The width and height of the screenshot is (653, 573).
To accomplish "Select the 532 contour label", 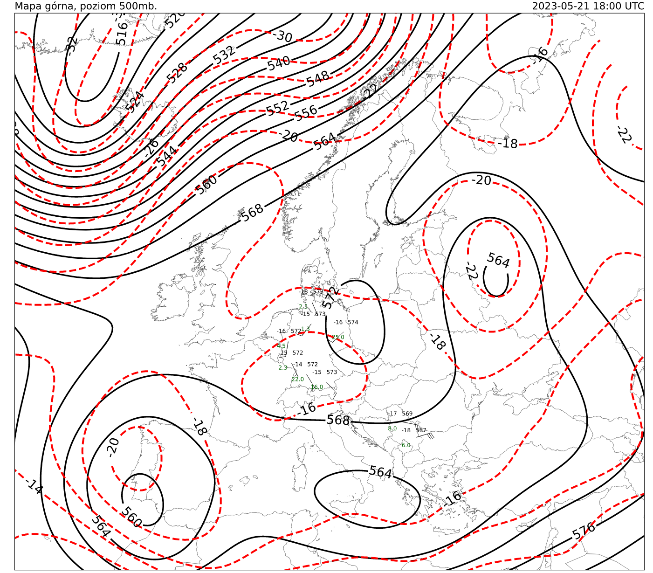I will 224,55.
